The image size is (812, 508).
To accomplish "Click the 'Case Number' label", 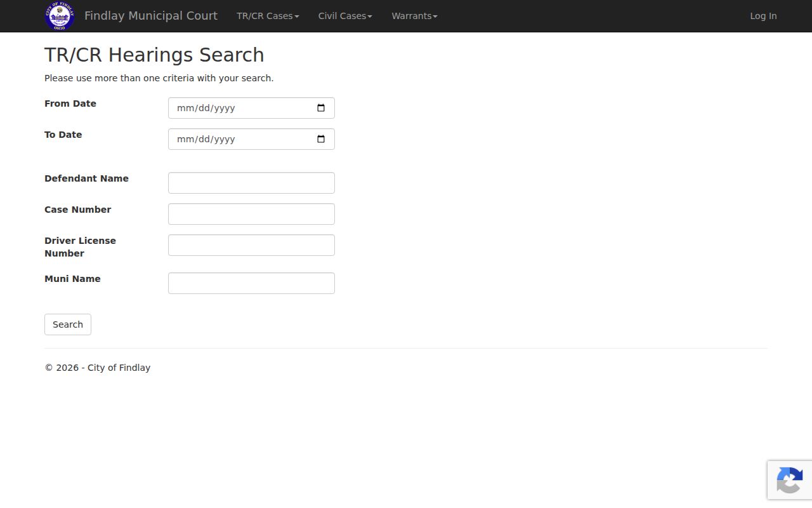I will click(77, 210).
